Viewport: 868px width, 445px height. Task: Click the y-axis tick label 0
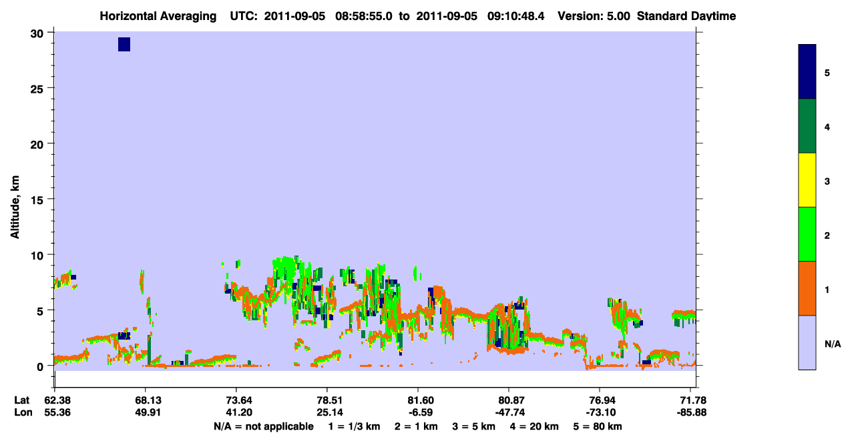pos(41,366)
